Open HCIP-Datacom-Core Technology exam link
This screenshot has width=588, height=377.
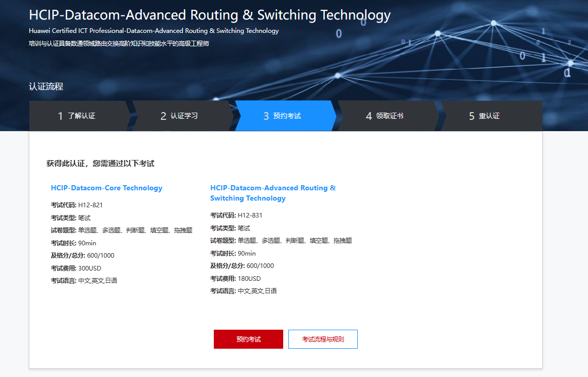pyautogui.click(x=106, y=188)
